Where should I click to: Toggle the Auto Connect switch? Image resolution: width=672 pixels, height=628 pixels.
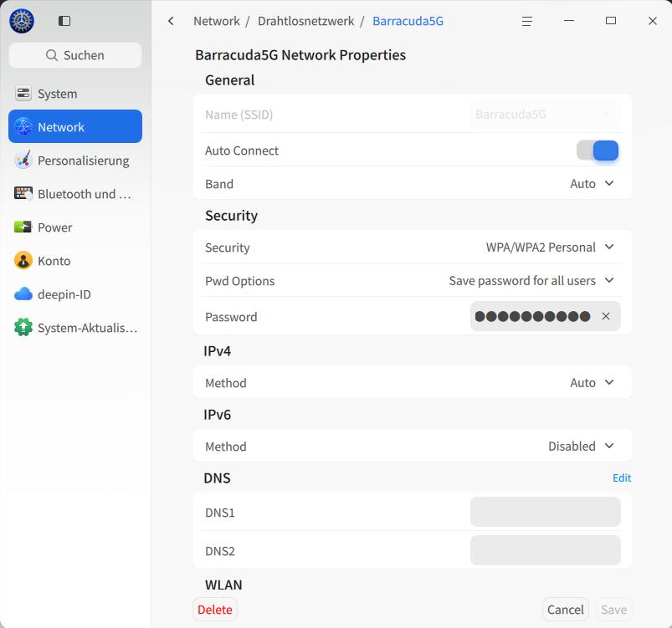click(598, 151)
